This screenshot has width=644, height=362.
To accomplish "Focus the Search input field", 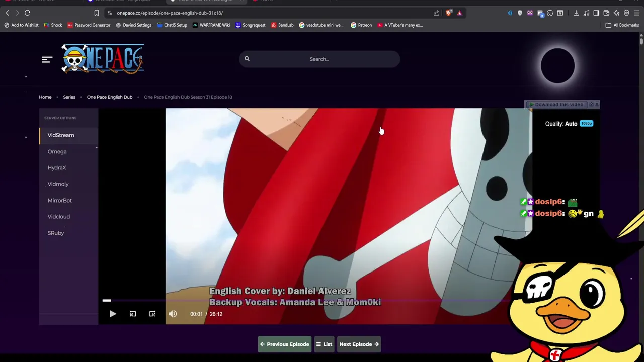I will click(319, 59).
